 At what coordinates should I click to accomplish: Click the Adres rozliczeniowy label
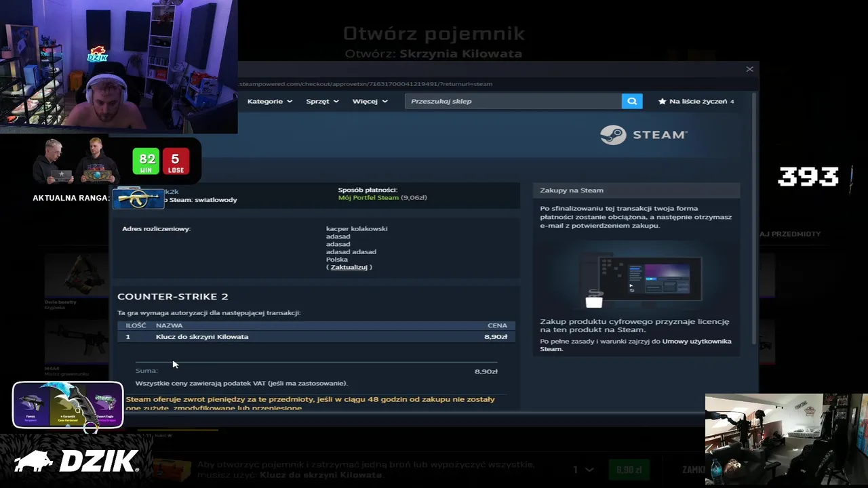[x=156, y=228]
